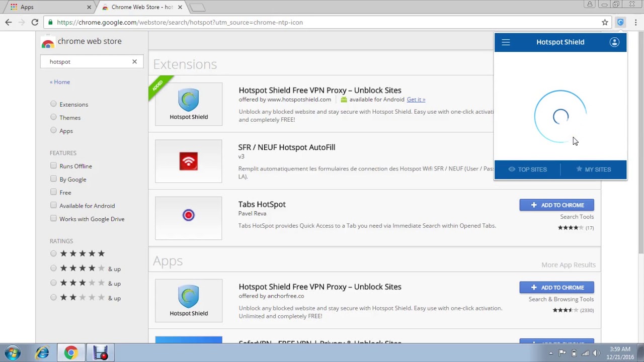Image resolution: width=644 pixels, height=362 pixels.
Task: Open the Action Center flag icon
Action: pyautogui.click(x=562, y=353)
